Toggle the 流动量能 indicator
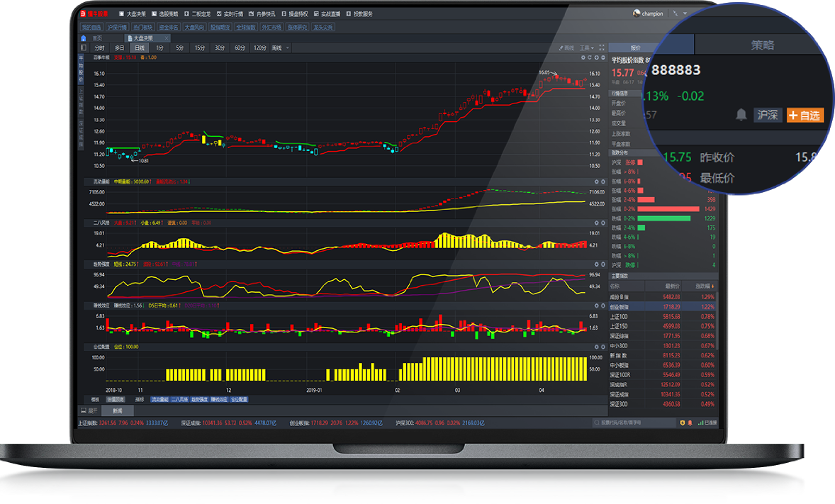Image resolution: width=835 pixels, height=504 pixels. click(159, 399)
